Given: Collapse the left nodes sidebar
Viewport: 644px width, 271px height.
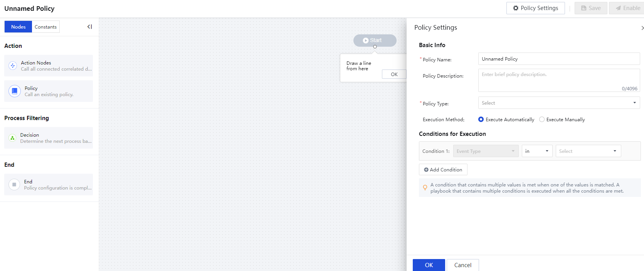Looking at the screenshot, I should coord(89,27).
